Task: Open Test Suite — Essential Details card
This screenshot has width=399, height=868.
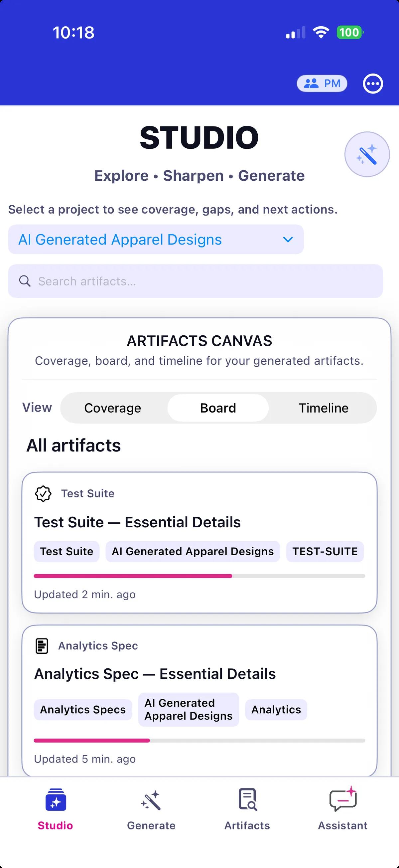Action: [137, 522]
